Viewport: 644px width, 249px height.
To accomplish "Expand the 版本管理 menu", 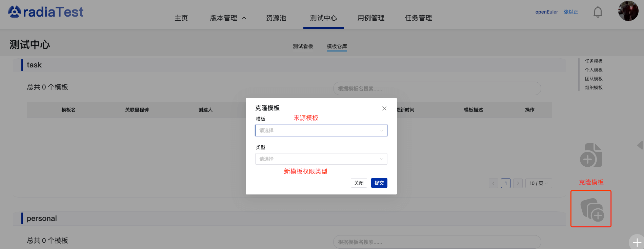I will click(227, 18).
